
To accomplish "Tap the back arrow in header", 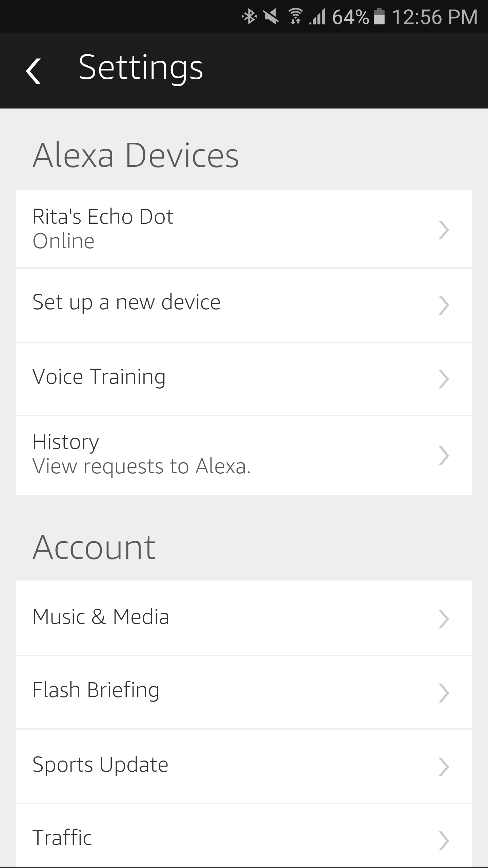I will click(34, 71).
